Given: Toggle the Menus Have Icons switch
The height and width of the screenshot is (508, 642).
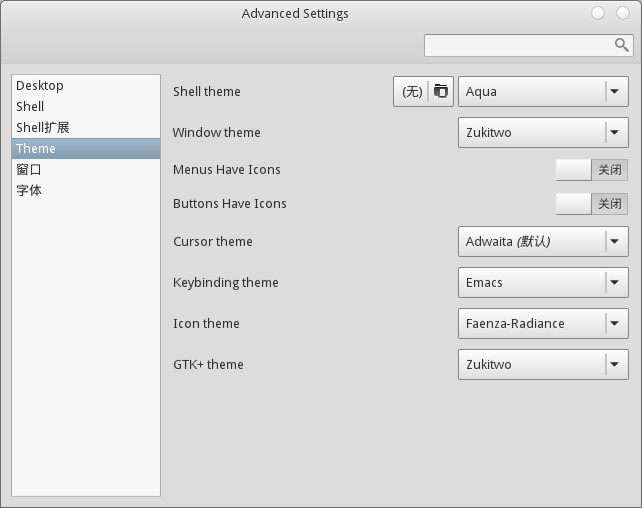Looking at the screenshot, I should (592, 169).
